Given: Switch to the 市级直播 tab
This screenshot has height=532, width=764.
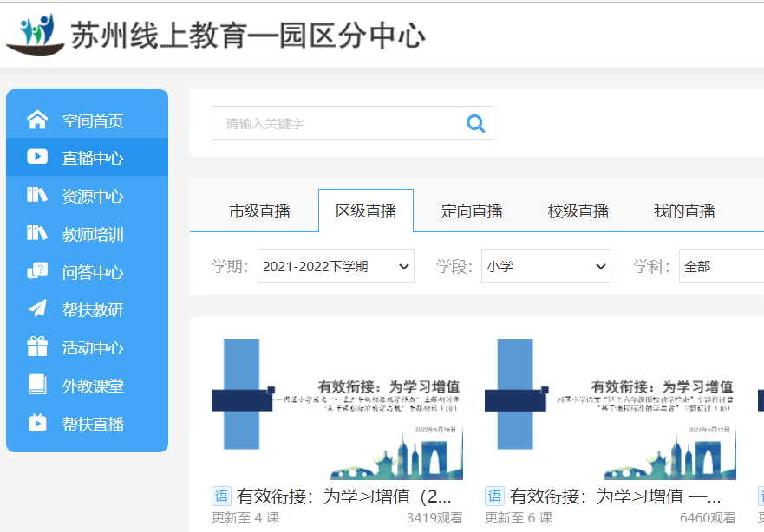Looking at the screenshot, I should click(x=261, y=210).
